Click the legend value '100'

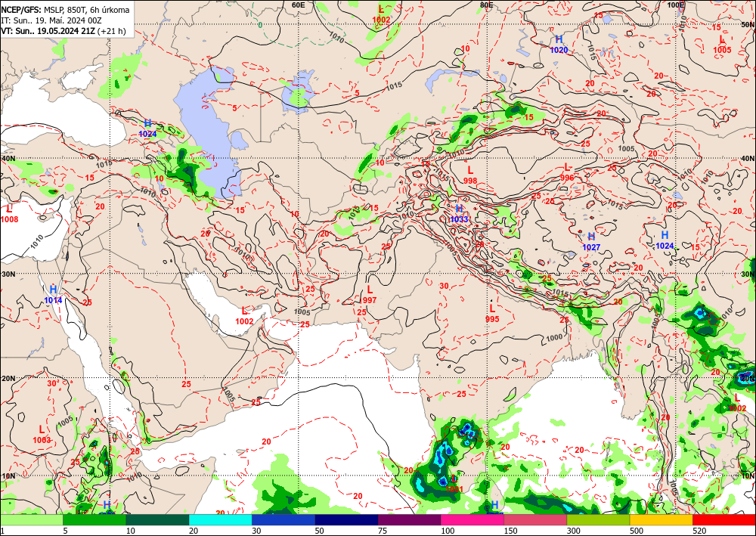(x=448, y=531)
